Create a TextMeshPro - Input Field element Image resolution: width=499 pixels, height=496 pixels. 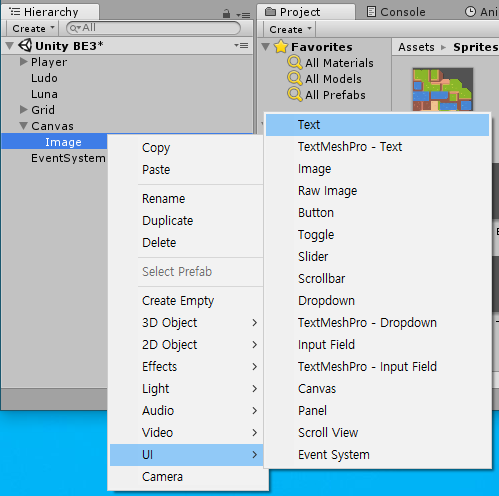[377, 367]
